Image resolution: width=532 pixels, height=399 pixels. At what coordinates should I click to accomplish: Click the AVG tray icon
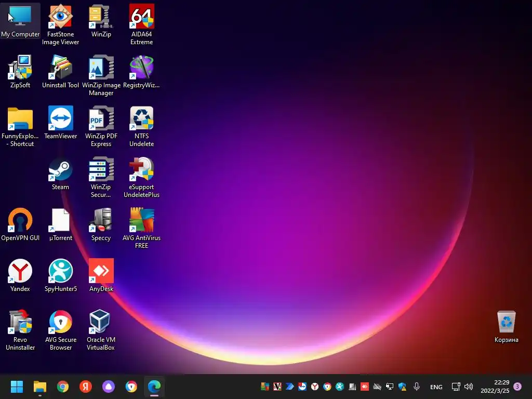coord(264,387)
